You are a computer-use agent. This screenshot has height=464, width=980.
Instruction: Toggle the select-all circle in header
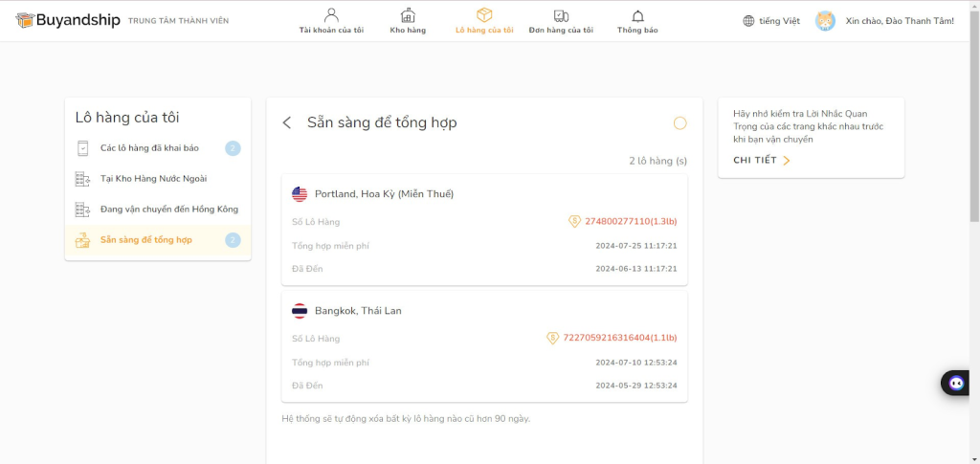[x=680, y=123]
